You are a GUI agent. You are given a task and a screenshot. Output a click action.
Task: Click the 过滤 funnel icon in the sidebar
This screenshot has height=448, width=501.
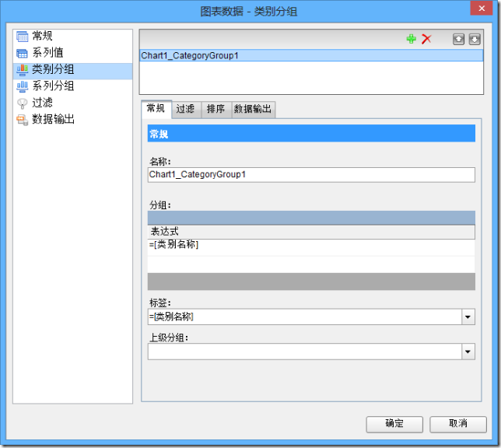[x=22, y=103]
